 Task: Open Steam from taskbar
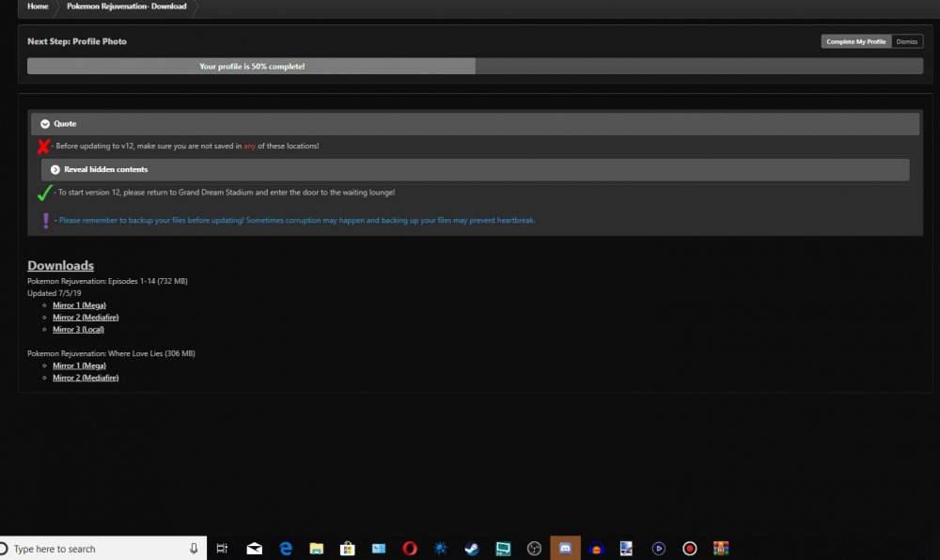pos(472,549)
